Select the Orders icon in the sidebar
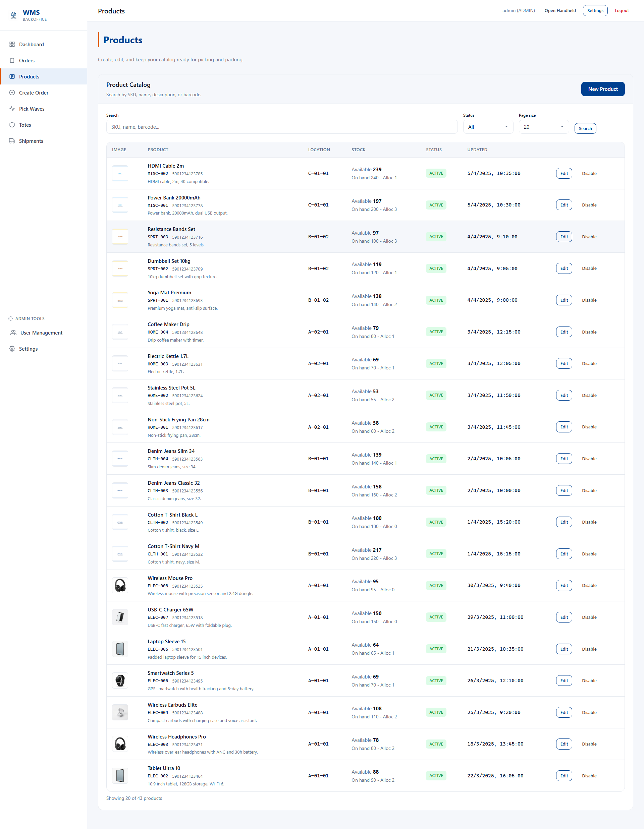 [x=12, y=60]
